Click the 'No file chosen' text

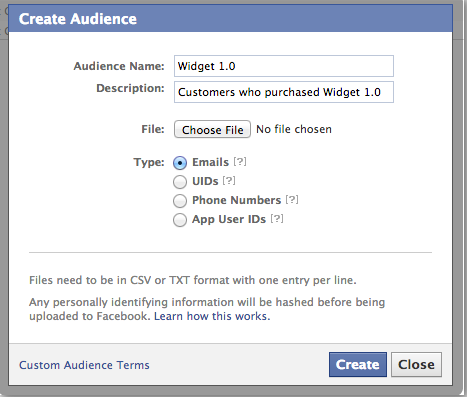(294, 129)
